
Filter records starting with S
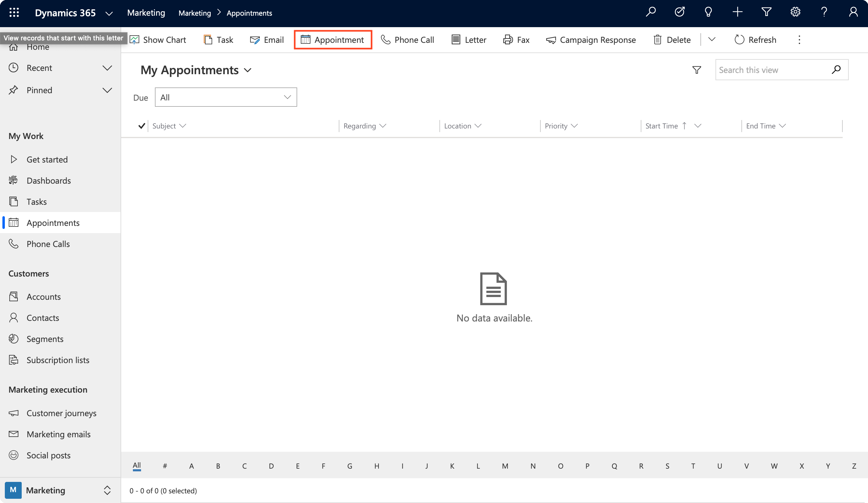(x=667, y=466)
